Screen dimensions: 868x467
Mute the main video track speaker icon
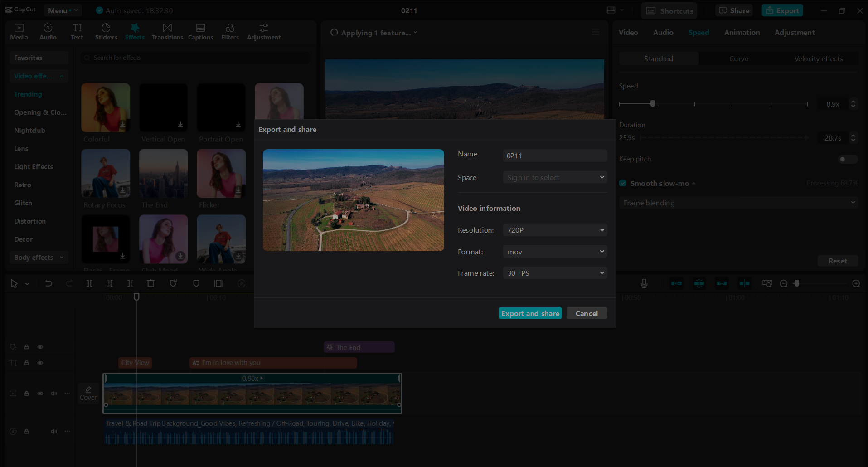(54, 394)
